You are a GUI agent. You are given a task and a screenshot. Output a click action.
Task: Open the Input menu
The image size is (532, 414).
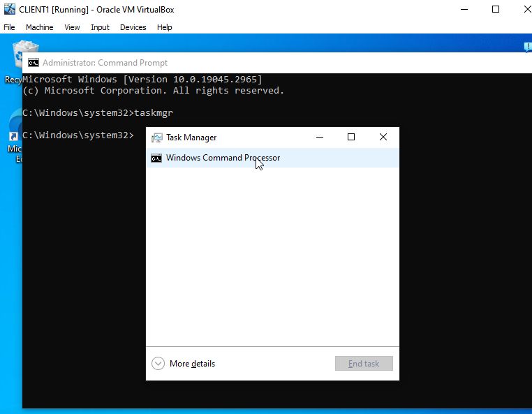point(100,27)
